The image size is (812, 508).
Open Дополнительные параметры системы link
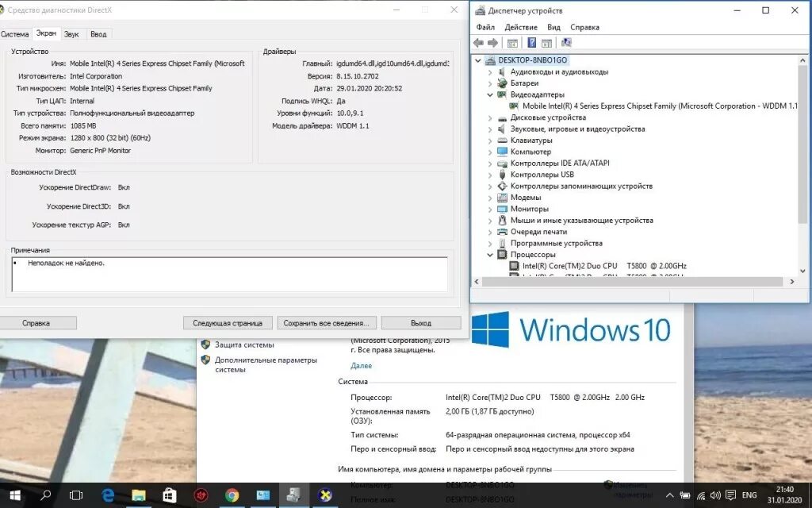point(266,364)
